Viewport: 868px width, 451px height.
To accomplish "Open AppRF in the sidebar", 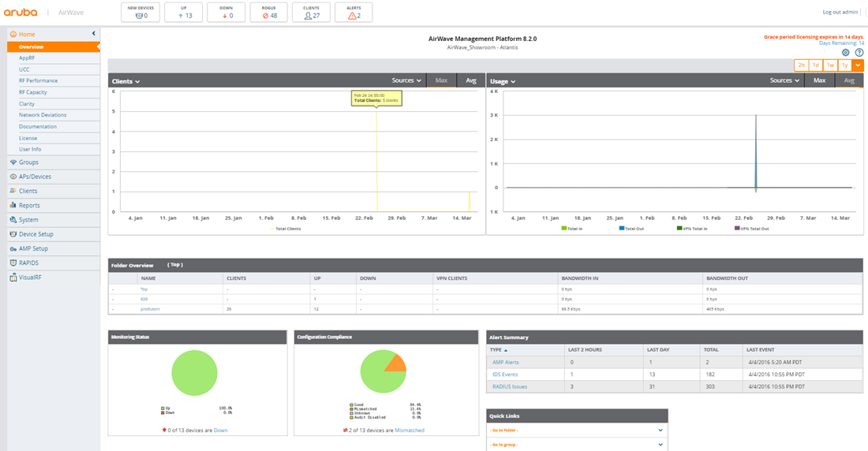I will pyautogui.click(x=27, y=58).
